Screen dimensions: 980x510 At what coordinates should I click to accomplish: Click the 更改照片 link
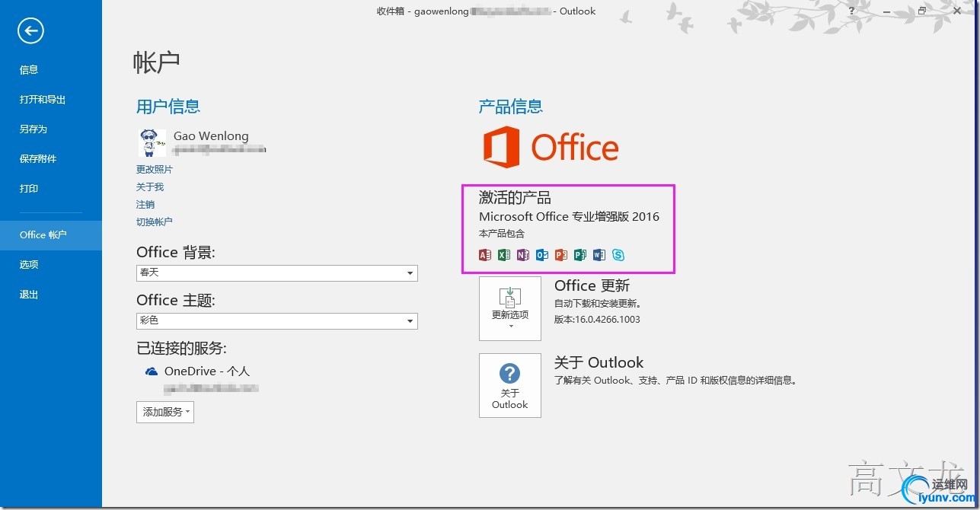[x=155, y=170]
